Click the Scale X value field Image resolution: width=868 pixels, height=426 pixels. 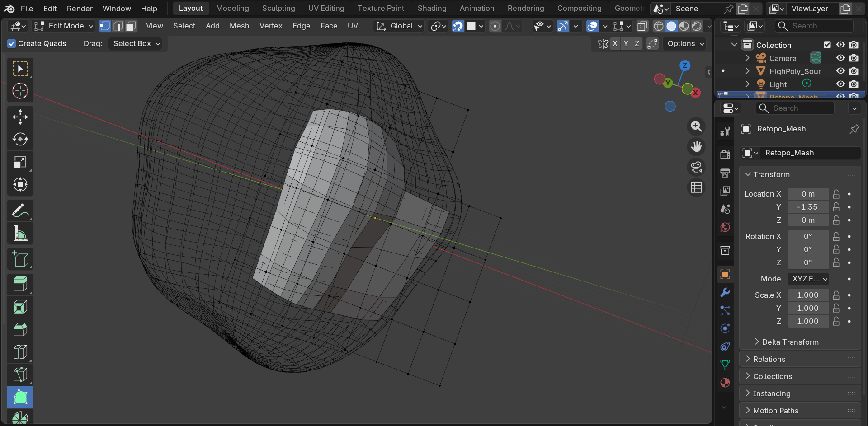coord(808,295)
